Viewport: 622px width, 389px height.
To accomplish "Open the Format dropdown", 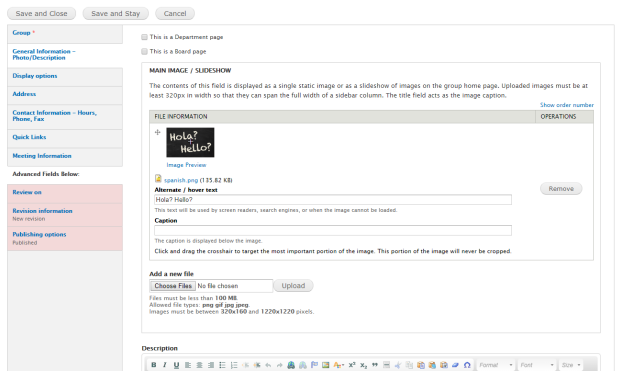I will [x=495, y=365].
